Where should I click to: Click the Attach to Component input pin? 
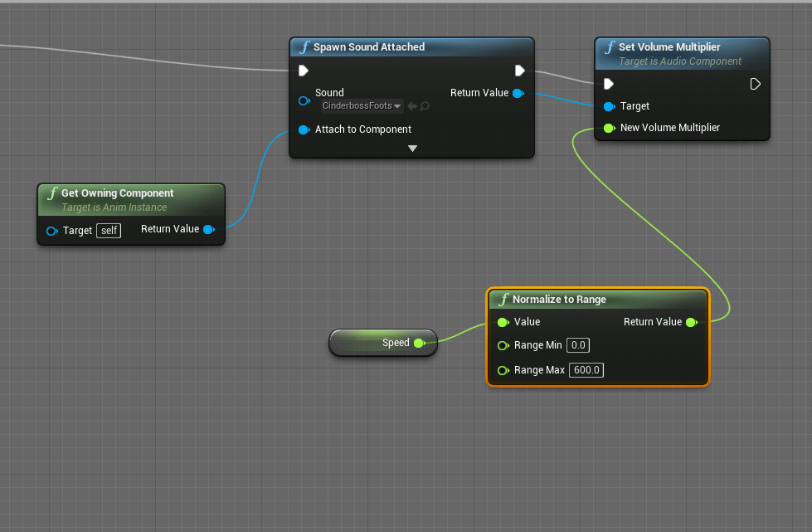click(304, 129)
